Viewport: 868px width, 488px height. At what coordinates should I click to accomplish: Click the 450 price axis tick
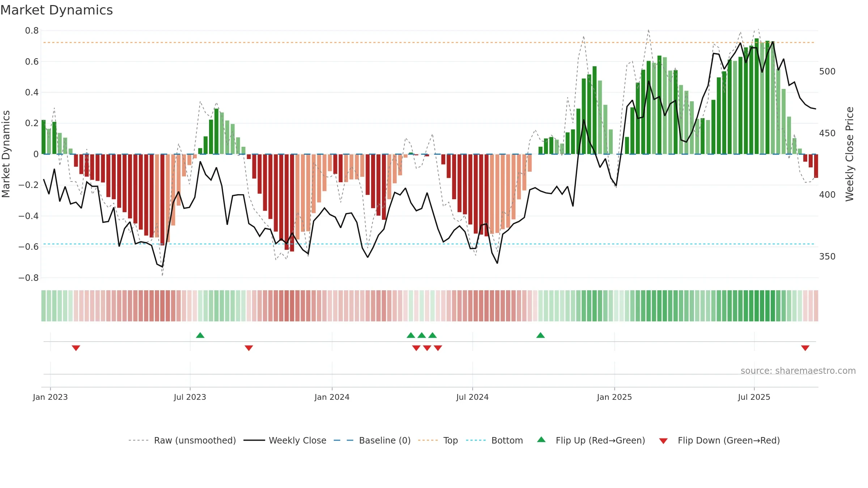[827, 133]
